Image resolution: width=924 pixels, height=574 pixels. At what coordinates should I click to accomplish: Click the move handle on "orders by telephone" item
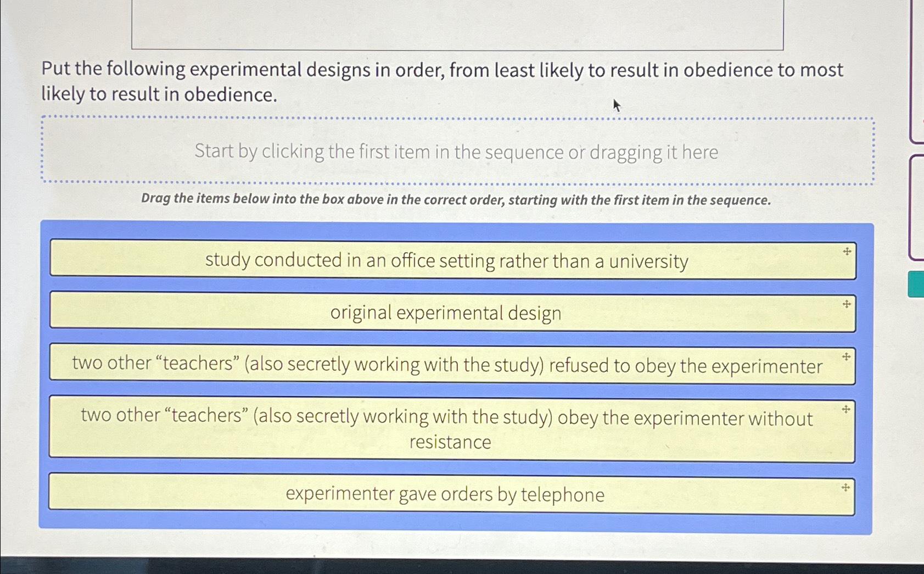846,486
